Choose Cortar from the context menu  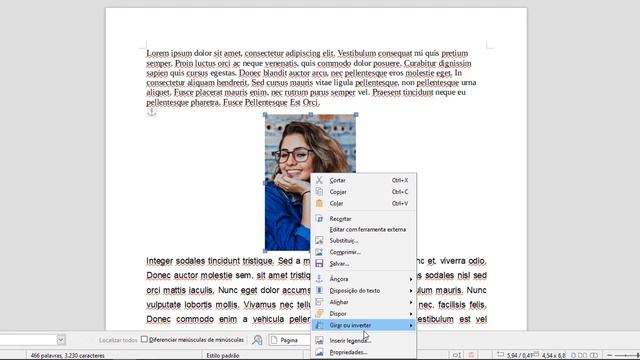tap(363, 180)
